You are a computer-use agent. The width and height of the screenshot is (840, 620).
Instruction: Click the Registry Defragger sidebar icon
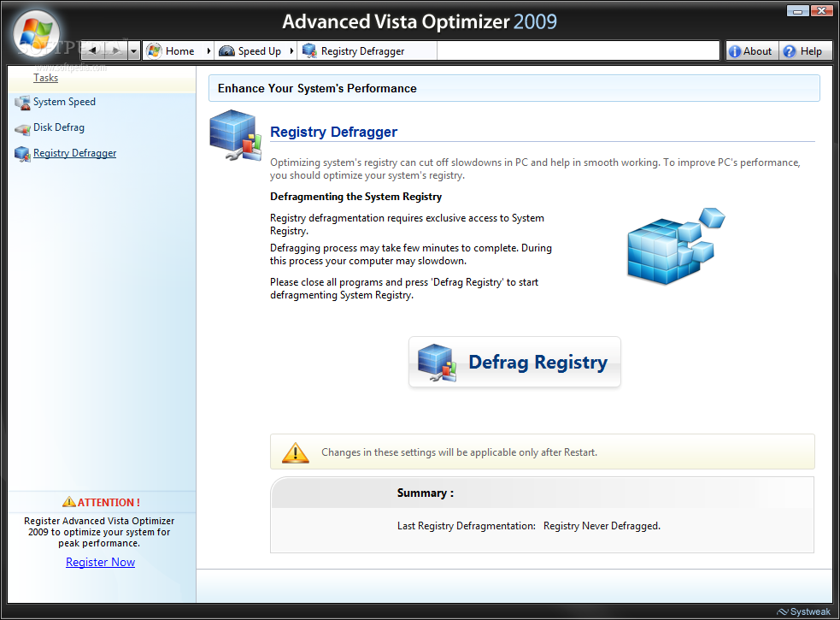pyautogui.click(x=22, y=154)
